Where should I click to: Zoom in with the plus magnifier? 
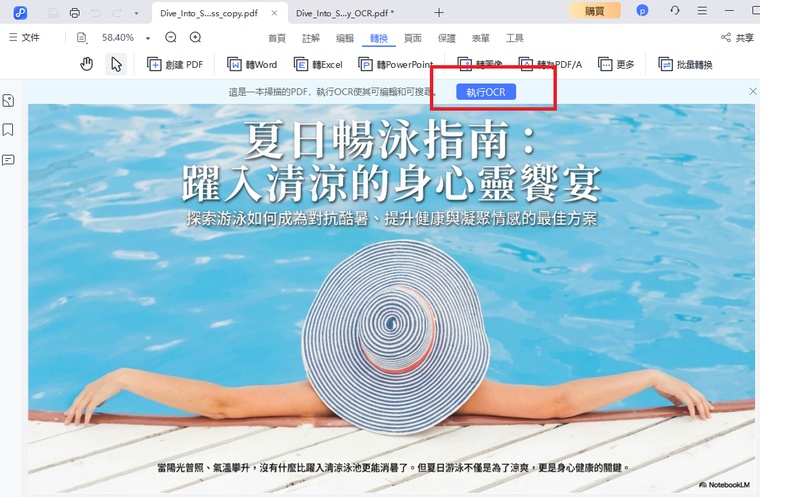coord(195,37)
